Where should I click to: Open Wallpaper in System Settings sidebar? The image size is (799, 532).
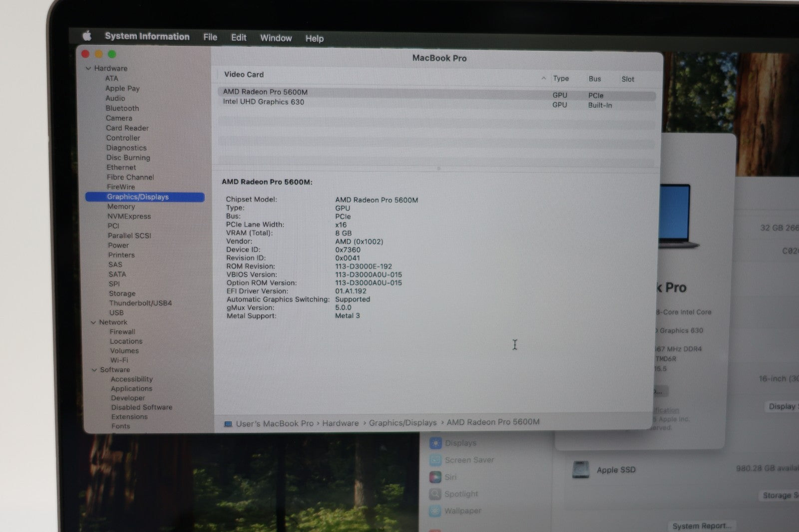[463, 511]
